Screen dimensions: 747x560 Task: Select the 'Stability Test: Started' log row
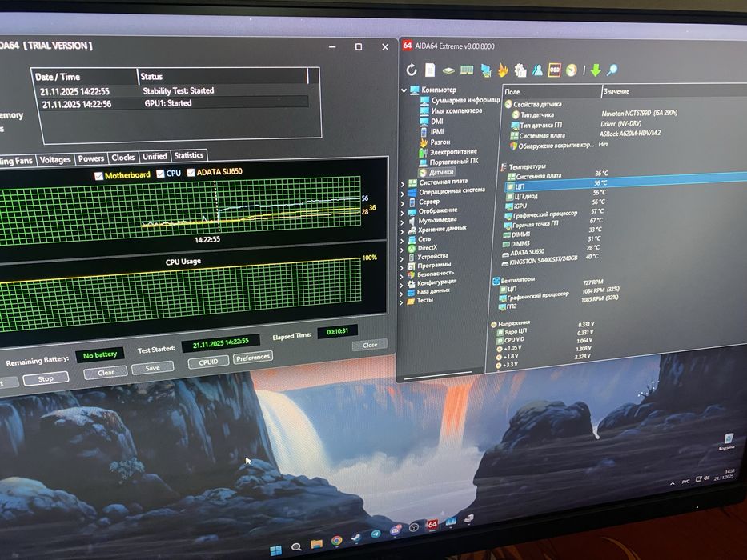(174, 91)
